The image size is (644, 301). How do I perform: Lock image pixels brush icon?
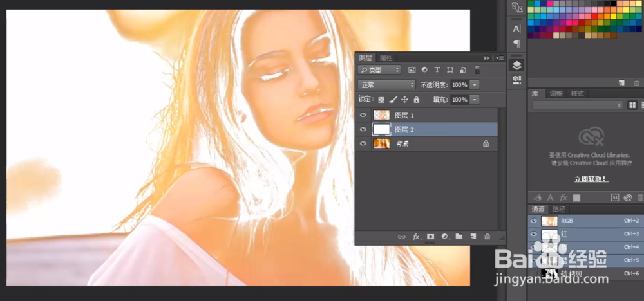393,99
